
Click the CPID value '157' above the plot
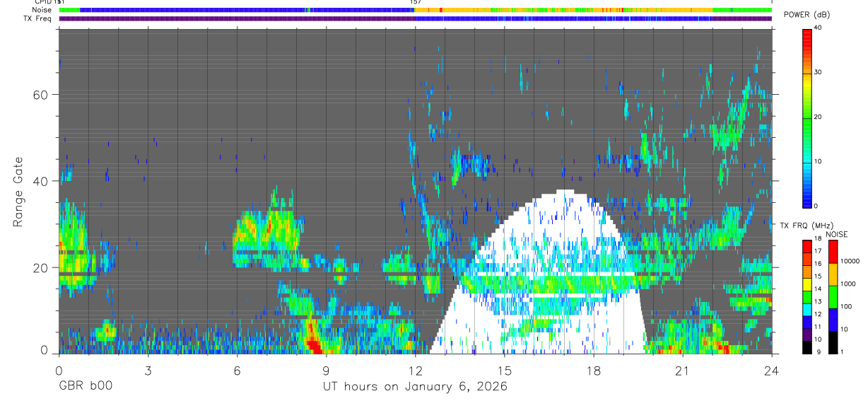[x=415, y=2]
